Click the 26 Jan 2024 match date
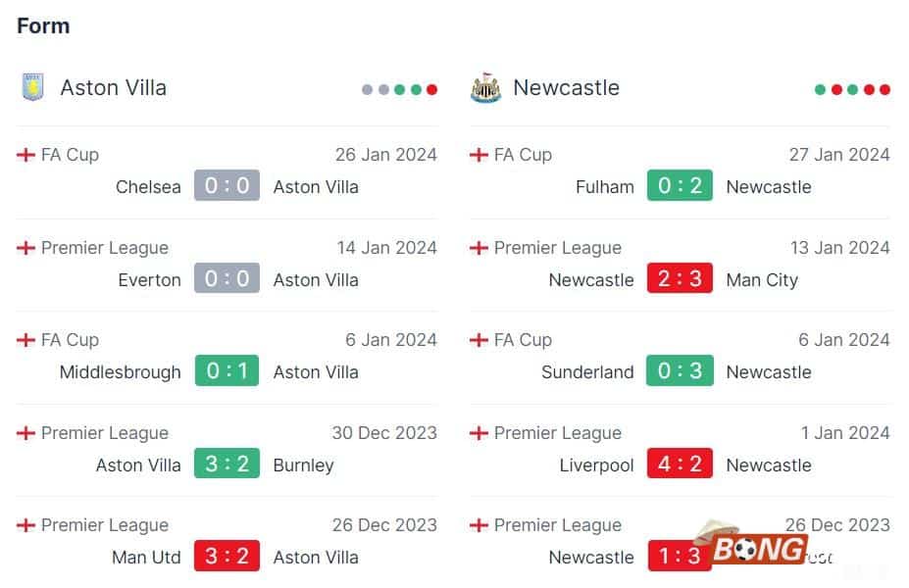The width and height of the screenshot is (909, 588). click(385, 154)
